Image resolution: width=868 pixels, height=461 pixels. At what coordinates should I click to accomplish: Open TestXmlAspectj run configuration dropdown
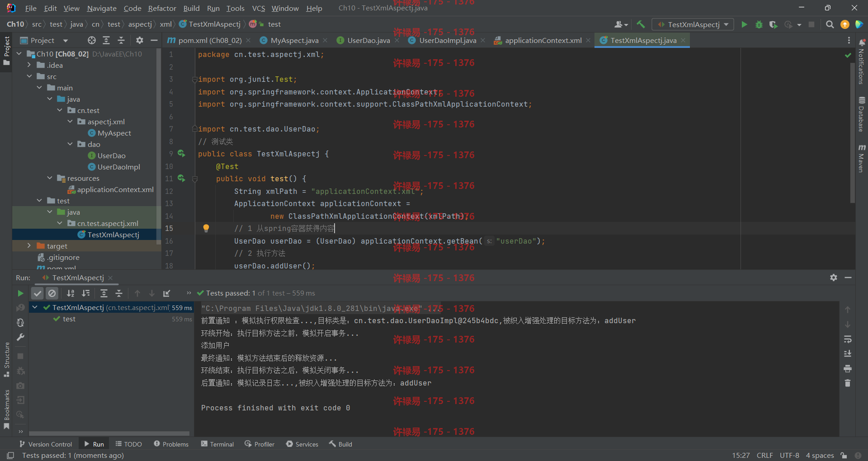pyautogui.click(x=693, y=24)
